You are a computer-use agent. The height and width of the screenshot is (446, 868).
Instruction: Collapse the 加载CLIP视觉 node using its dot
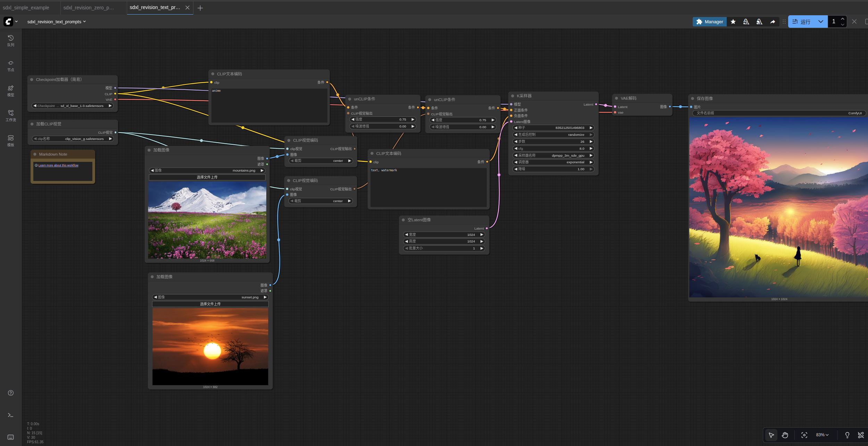point(32,124)
